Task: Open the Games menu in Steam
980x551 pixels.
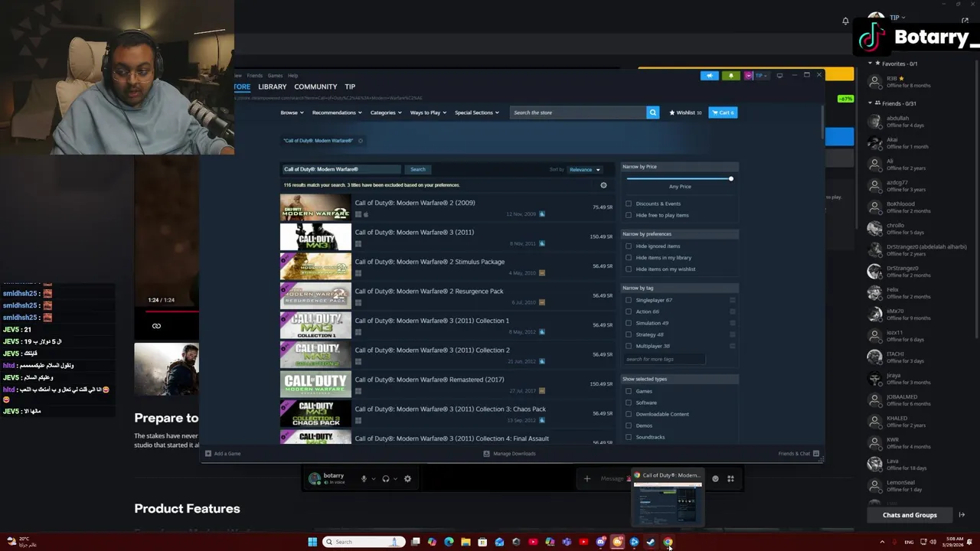Action: tap(275, 76)
